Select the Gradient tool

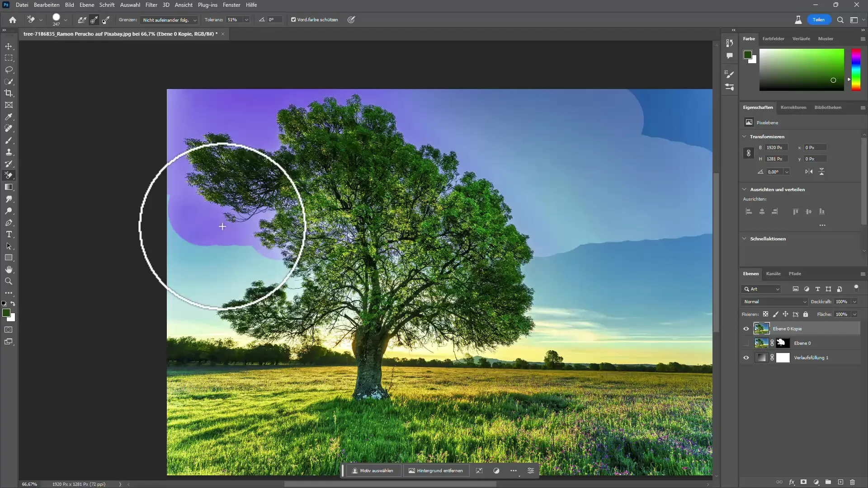[9, 188]
